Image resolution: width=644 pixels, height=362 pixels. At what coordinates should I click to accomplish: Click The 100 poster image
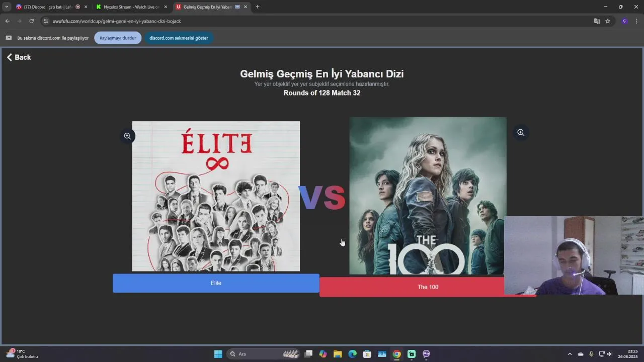tap(428, 196)
